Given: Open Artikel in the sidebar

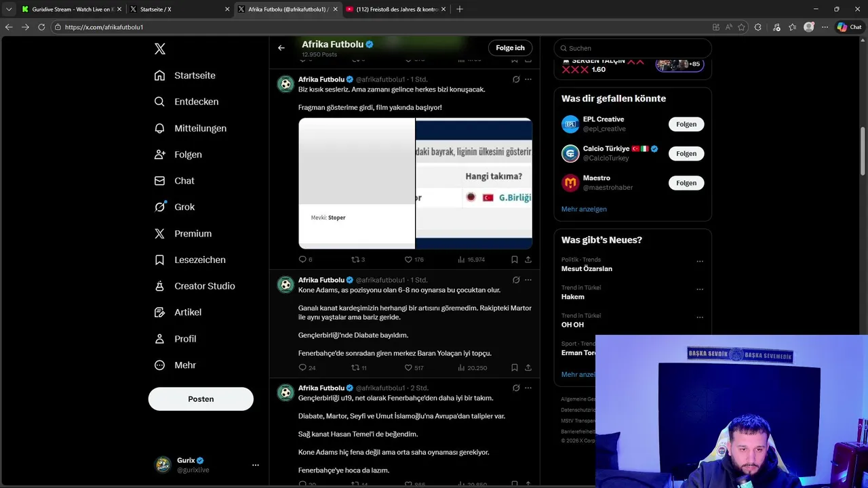Looking at the screenshot, I should (178, 312).
